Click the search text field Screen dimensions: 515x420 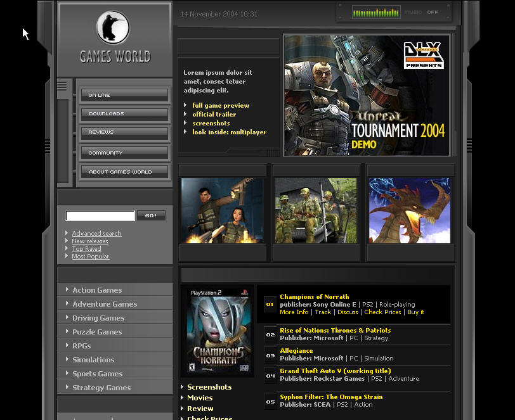click(100, 215)
